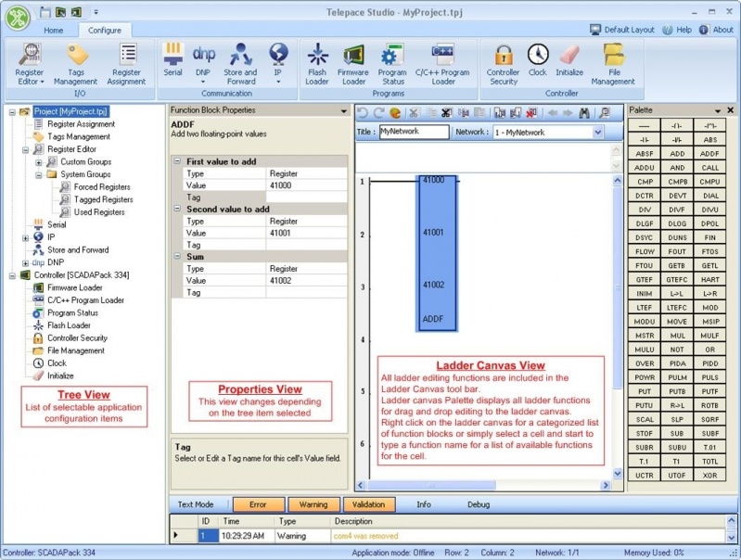
Task: Collapse the Project [MyProject.tpj] tree node
Action: click(x=12, y=112)
